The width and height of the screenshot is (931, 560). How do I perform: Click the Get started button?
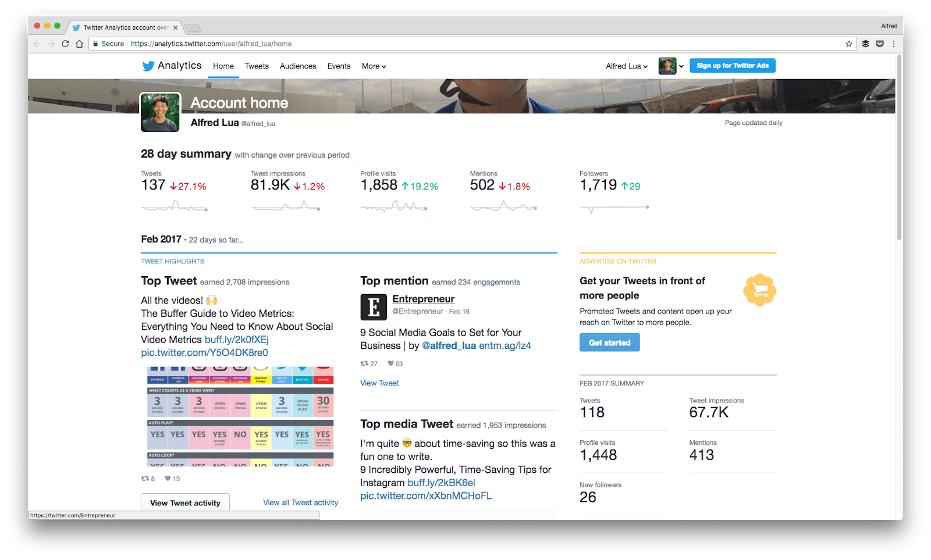(x=609, y=343)
